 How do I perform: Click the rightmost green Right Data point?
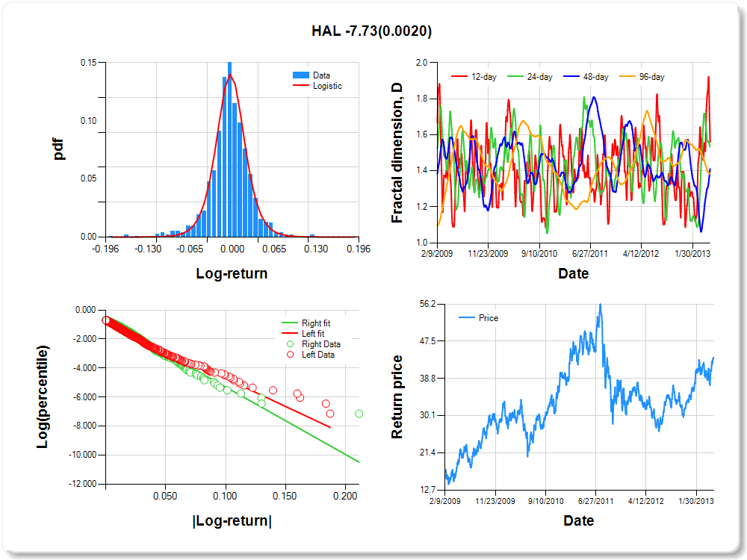click(359, 414)
